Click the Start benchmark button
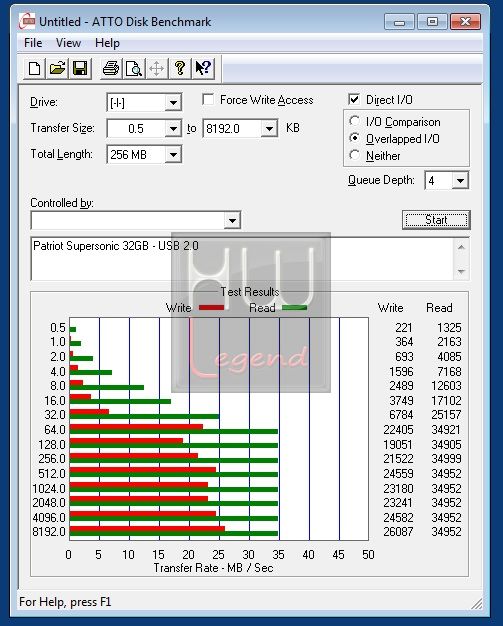Screen dimensions: 503x626 click(x=436, y=220)
